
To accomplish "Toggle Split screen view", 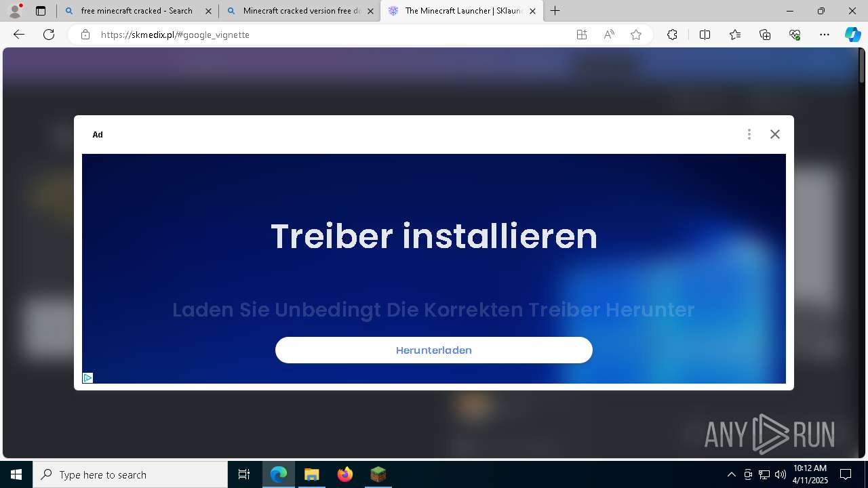I will pyautogui.click(x=705, y=35).
